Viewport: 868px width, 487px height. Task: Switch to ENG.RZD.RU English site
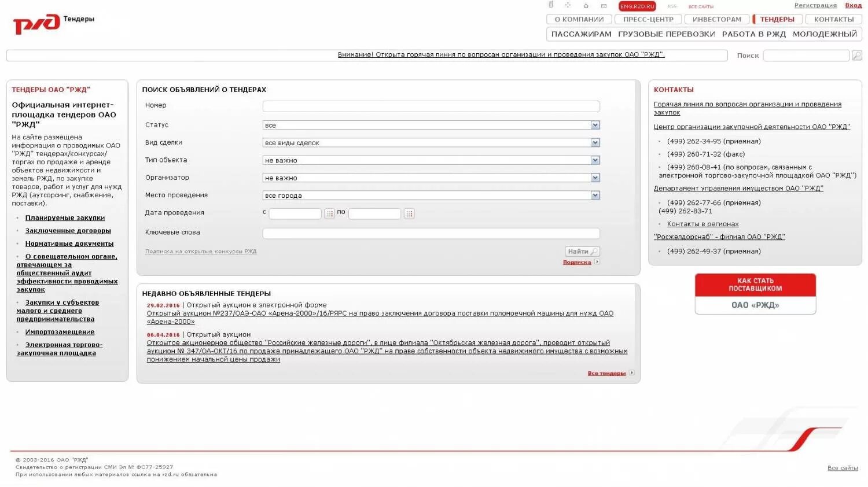tap(637, 6)
